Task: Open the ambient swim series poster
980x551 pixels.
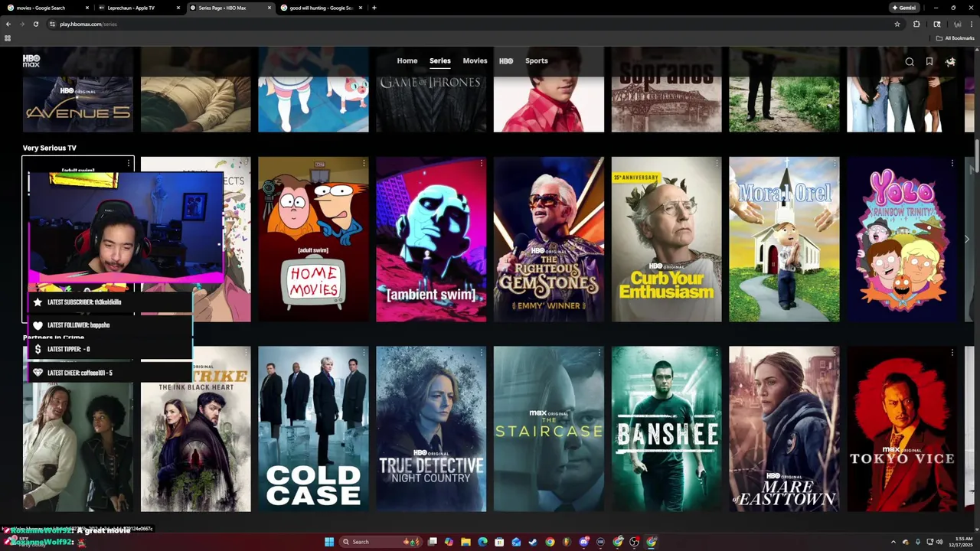Action: coord(431,240)
